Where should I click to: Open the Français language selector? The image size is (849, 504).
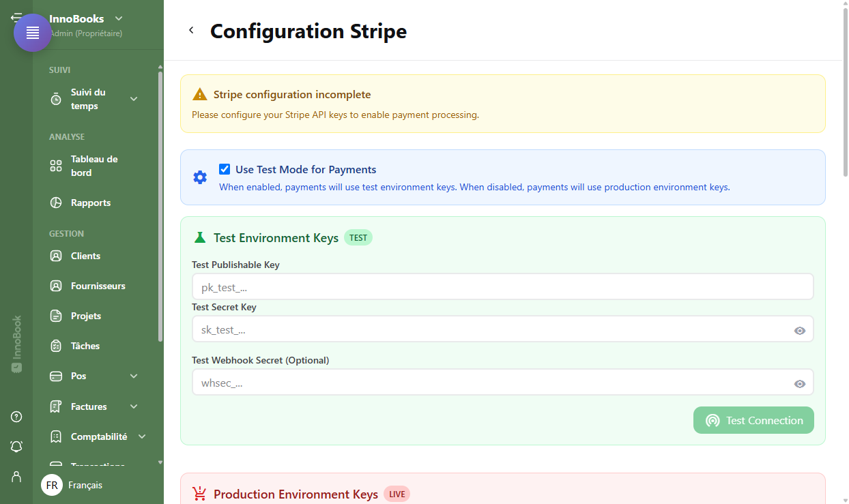85,485
